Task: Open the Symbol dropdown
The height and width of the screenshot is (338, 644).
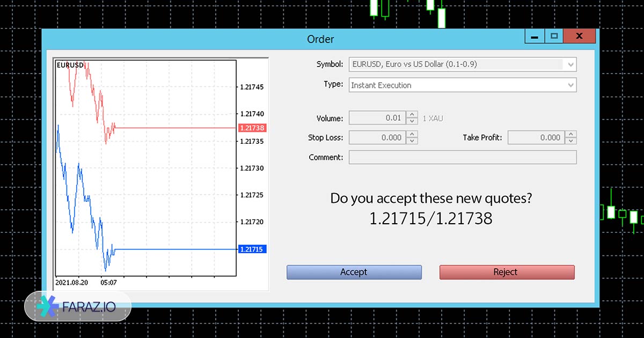Action: pyautogui.click(x=570, y=65)
